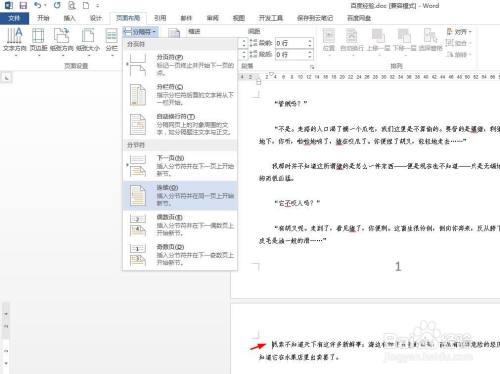This screenshot has width=500, height=374.
Task: Click the 段前 spacing-before value field
Action: (291, 43)
